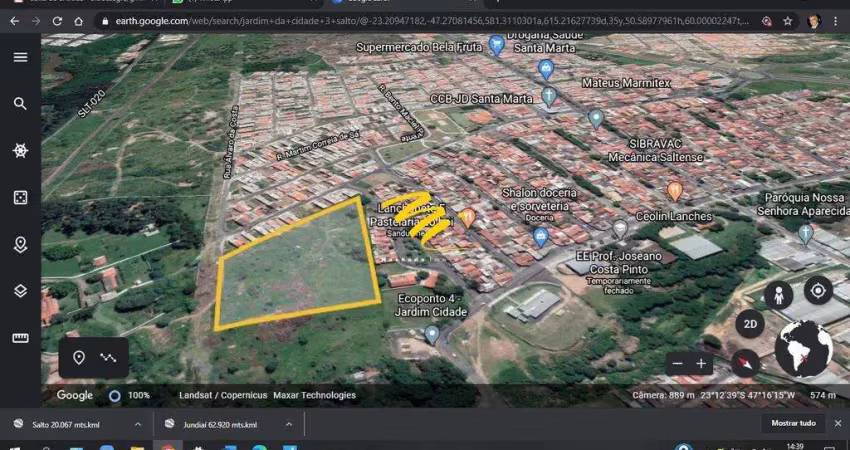Open the Chrome profile avatar
This screenshot has height=450, width=850.
pos(813,21)
